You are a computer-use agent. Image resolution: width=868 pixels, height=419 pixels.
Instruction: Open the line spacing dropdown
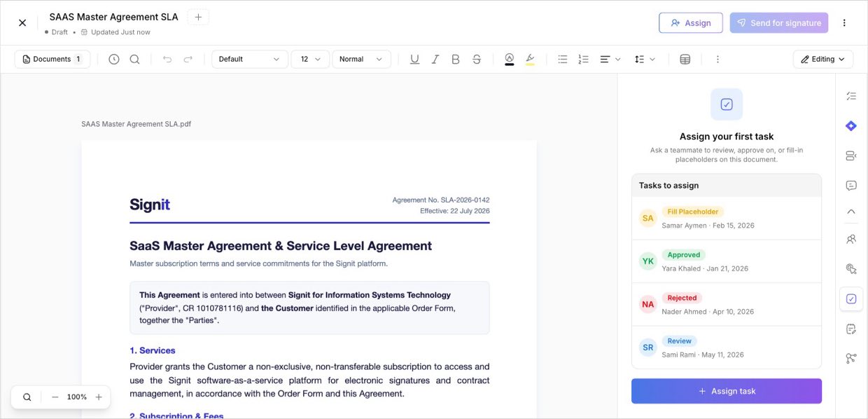pos(645,60)
